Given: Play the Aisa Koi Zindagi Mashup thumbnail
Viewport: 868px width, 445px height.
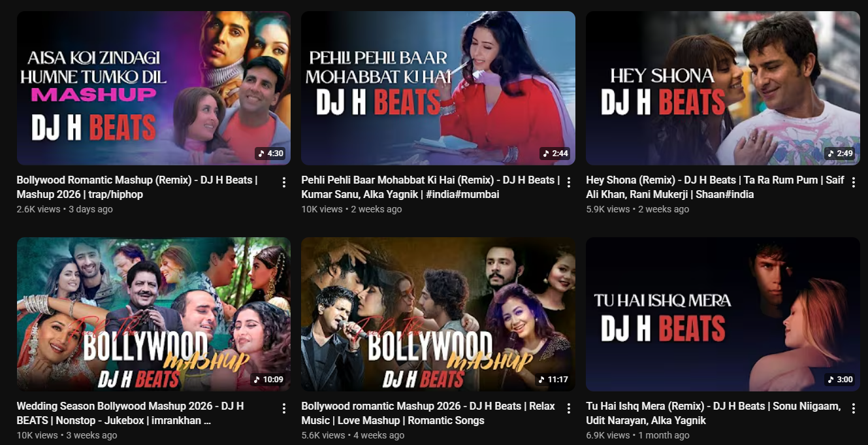Looking at the screenshot, I should click(x=153, y=88).
